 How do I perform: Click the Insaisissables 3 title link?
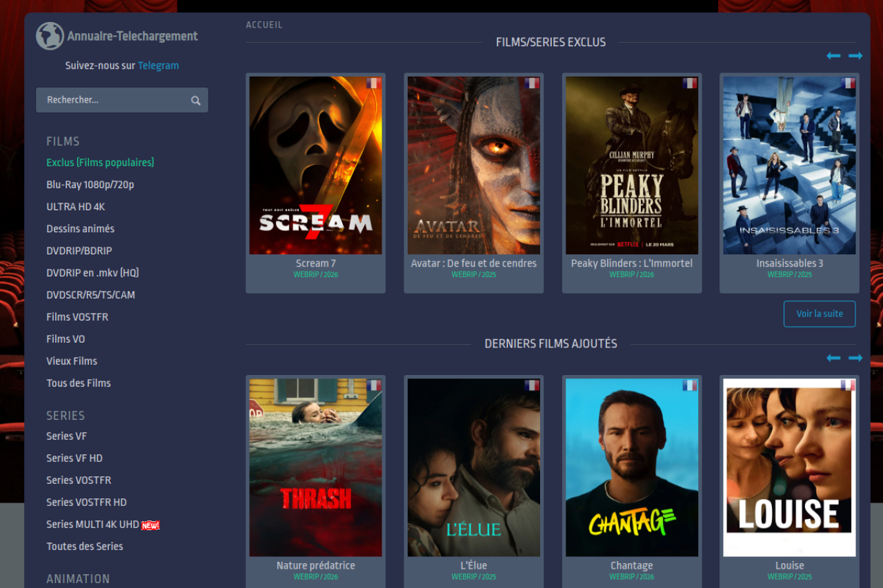pyautogui.click(x=789, y=263)
